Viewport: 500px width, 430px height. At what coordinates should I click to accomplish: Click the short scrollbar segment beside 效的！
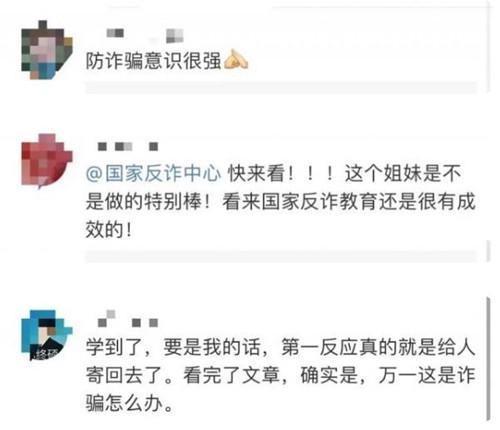488,251
